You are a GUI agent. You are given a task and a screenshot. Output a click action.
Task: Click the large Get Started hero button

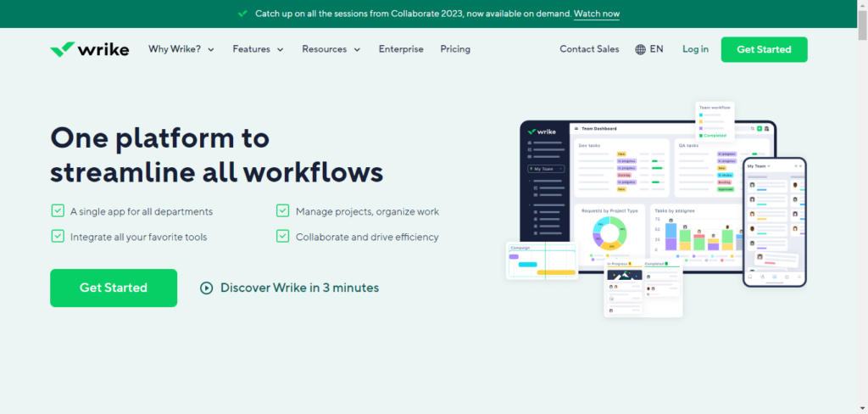click(114, 288)
